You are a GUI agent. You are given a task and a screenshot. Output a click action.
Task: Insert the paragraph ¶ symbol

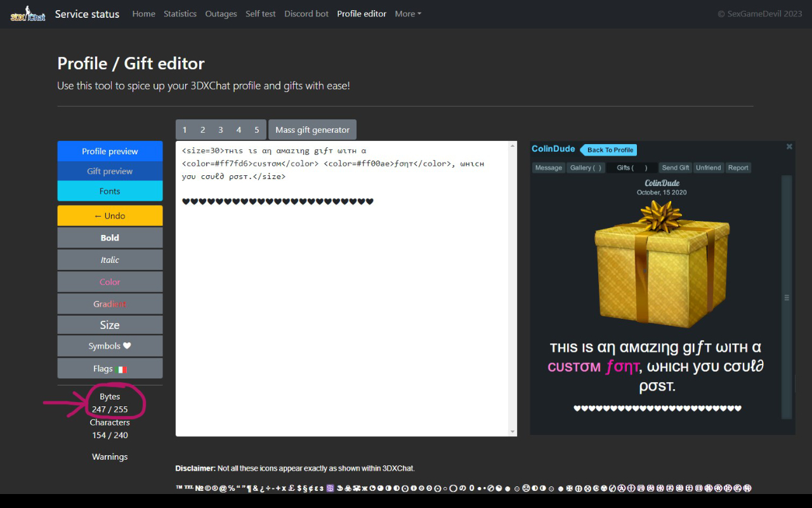coord(248,488)
